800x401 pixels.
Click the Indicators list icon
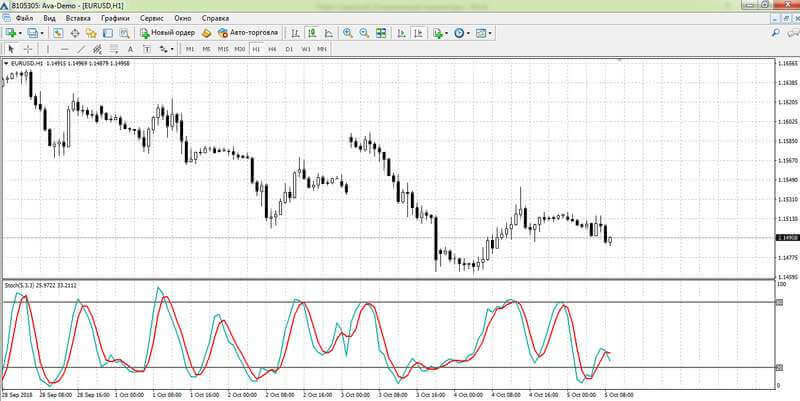[x=437, y=33]
